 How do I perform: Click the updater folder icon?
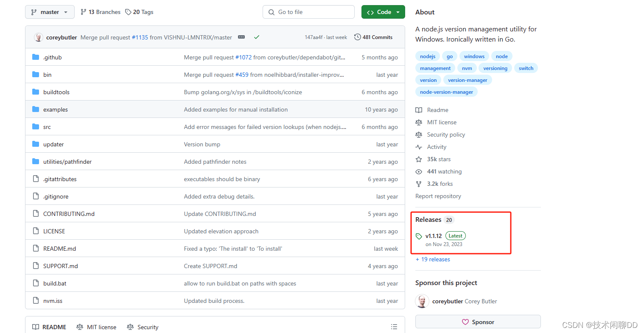tap(36, 144)
